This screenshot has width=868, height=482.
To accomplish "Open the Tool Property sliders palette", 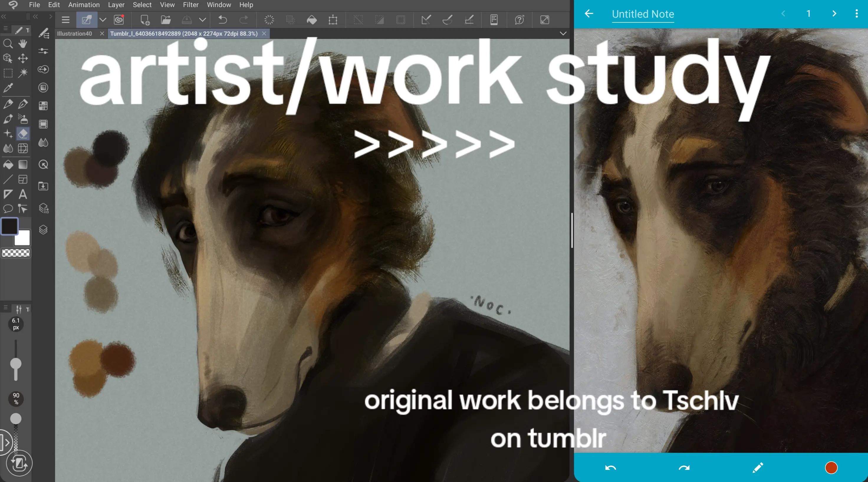I will click(x=43, y=51).
